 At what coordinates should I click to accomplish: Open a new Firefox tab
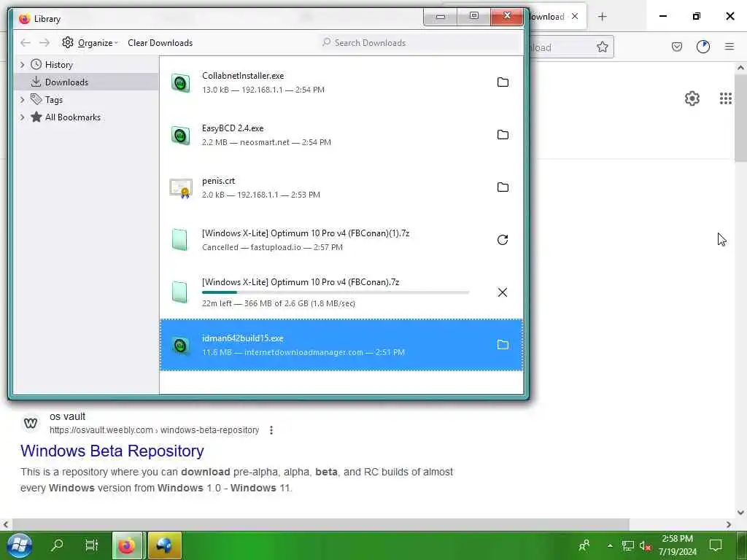[x=602, y=17]
